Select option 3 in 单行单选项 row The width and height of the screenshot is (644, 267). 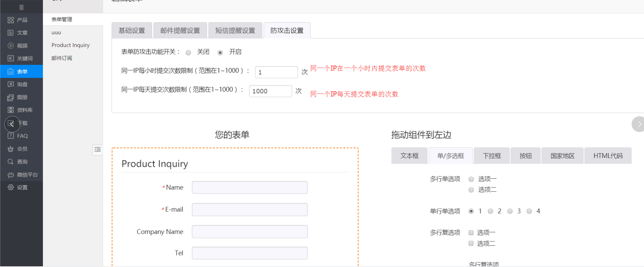click(x=510, y=211)
